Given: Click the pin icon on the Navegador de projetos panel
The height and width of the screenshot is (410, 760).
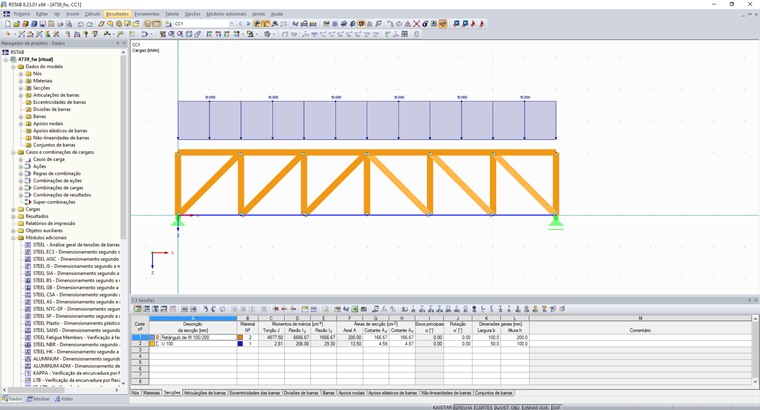Looking at the screenshot, I should (x=118, y=43).
